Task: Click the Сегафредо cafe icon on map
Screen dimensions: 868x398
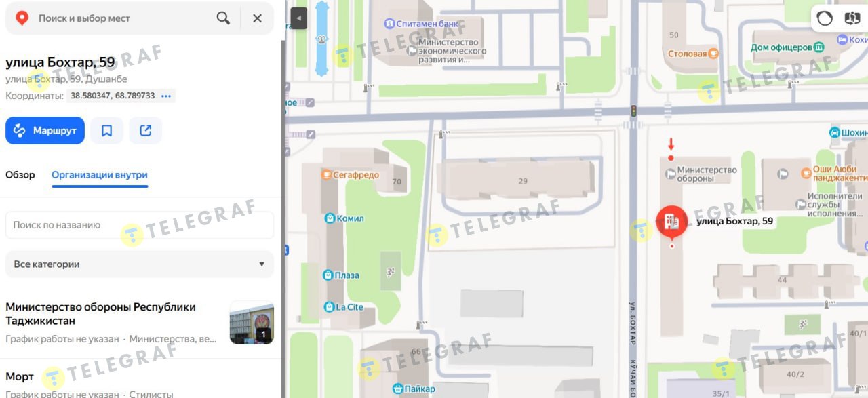Action: [326, 175]
